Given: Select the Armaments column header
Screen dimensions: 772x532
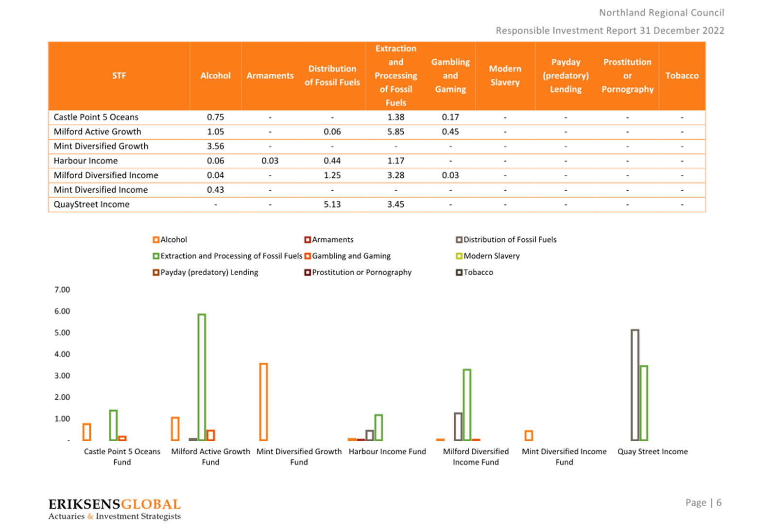Looking at the screenshot, I should [270, 76].
